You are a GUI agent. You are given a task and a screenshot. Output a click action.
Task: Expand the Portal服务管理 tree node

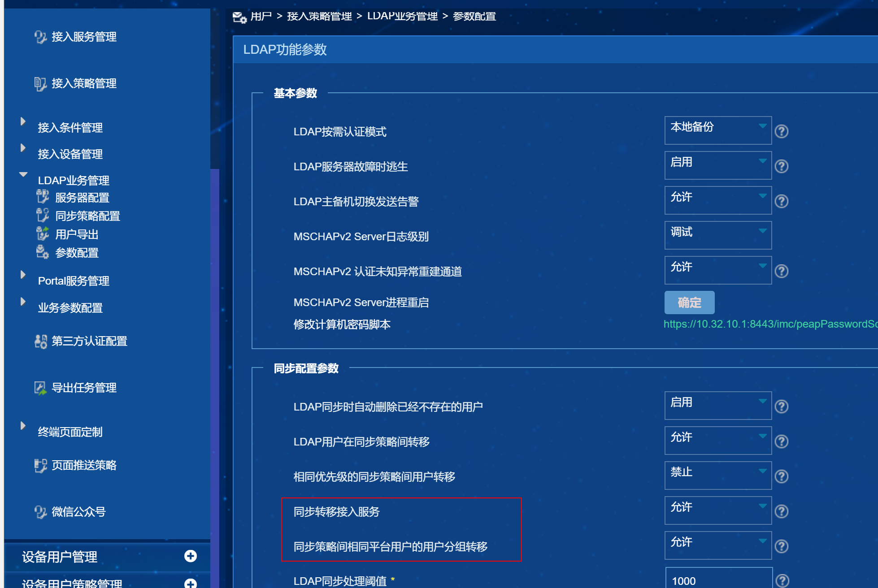click(x=23, y=275)
